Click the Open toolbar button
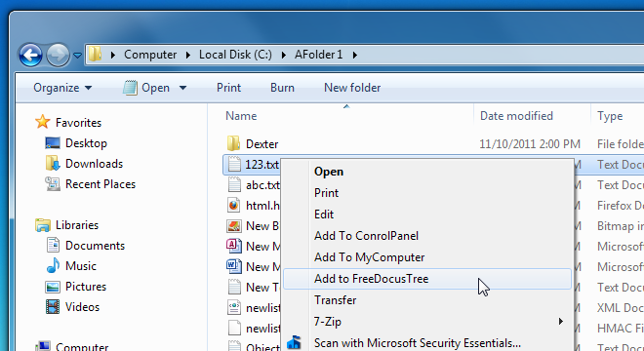Image resolution: width=644 pixels, height=351 pixels. pyautogui.click(x=146, y=88)
